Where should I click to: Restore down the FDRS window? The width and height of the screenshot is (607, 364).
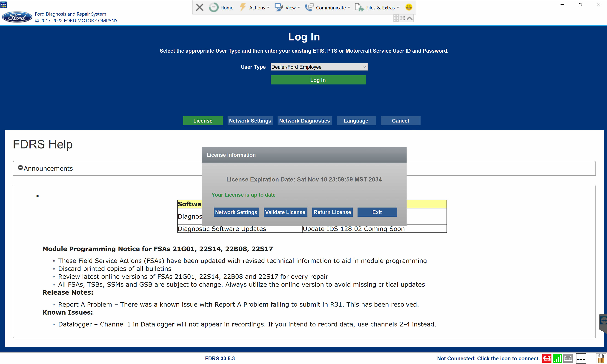click(x=580, y=4)
